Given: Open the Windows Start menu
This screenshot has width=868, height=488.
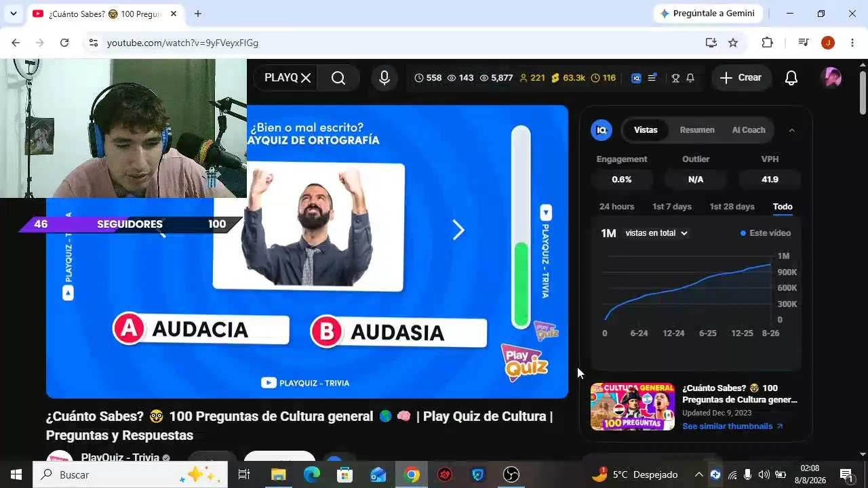Looking at the screenshot, I should [16, 474].
